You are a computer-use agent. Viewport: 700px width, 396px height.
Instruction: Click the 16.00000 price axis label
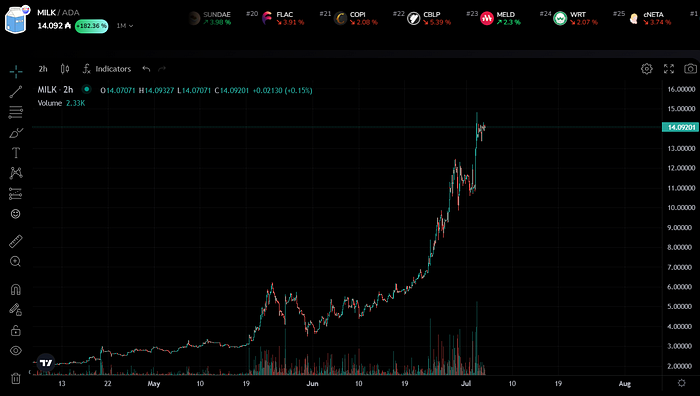point(681,89)
